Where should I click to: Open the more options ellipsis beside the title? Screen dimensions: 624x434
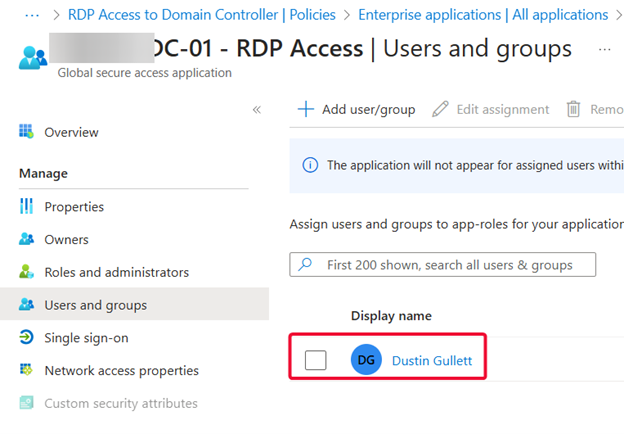pos(604,49)
